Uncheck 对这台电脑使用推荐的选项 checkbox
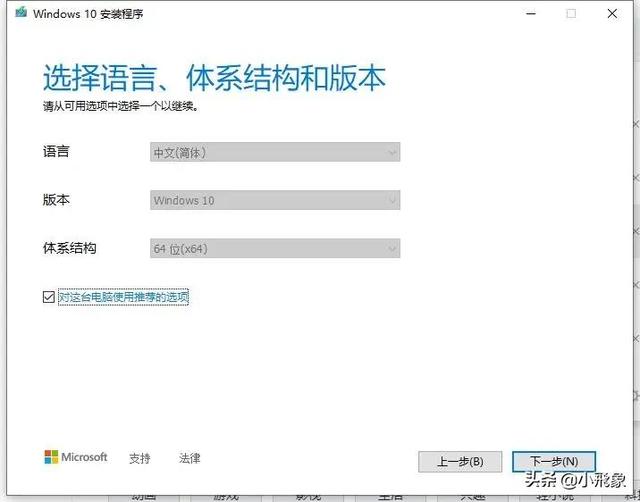This screenshot has height=502, width=640. point(49,297)
